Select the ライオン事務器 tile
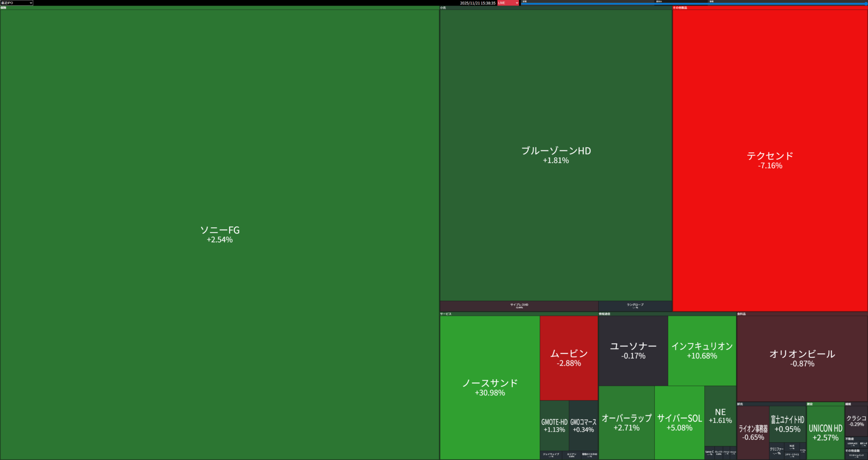This screenshot has width=868, height=460. [753, 432]
